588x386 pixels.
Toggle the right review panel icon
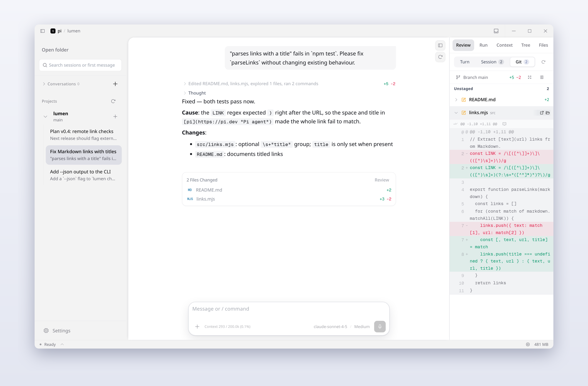point(440,45)
